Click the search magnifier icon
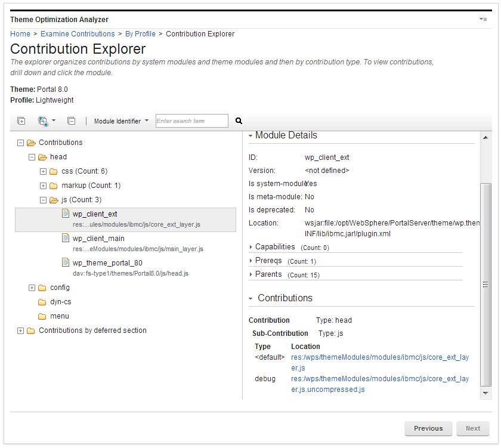Screen dimensions: 501x448 tap(238, 121)
